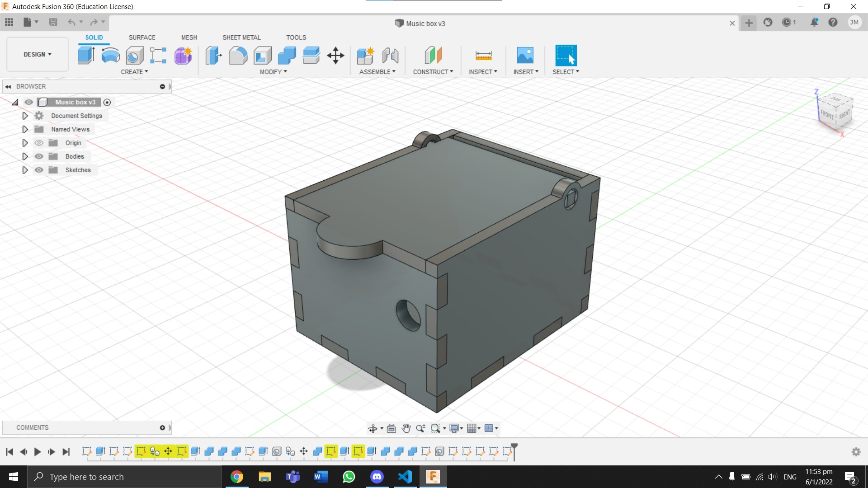Select the Offset Face tool
This screenshot has width=868, height=488.
(x=311, y=56)
